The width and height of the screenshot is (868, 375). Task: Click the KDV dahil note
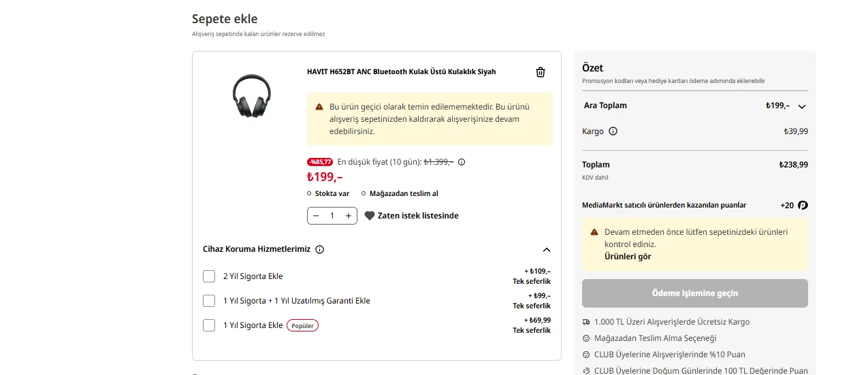[595, 178]
